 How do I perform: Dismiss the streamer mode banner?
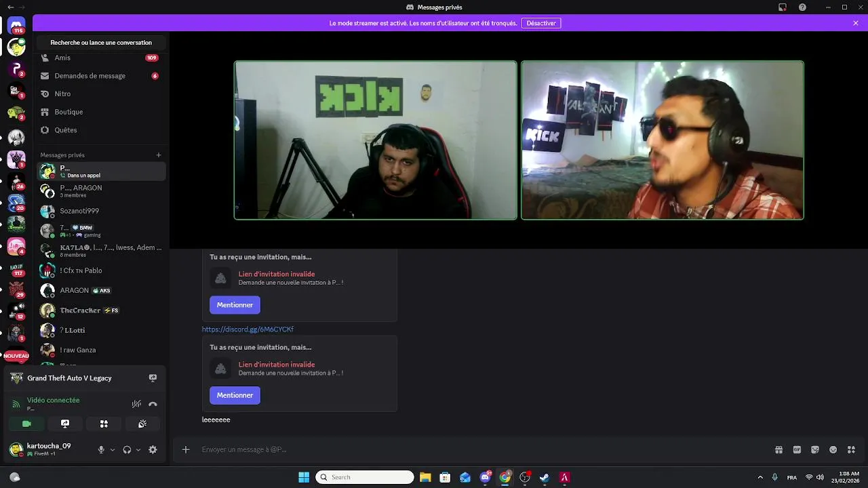coord(856,23)
